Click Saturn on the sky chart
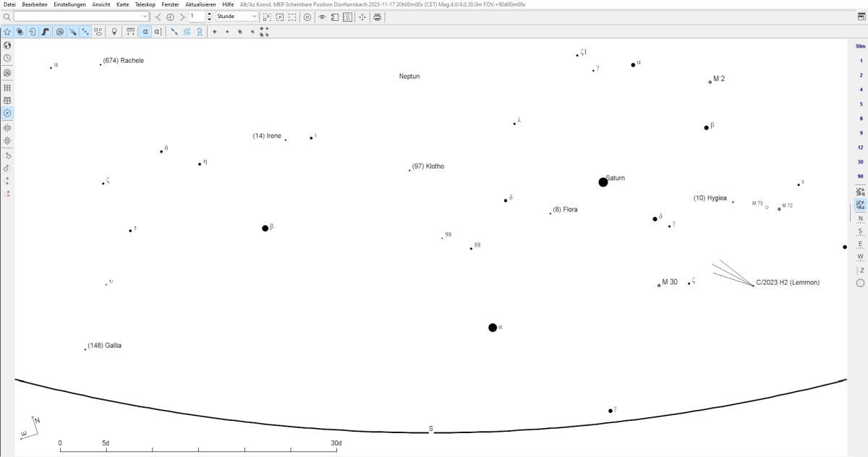868x457 pixels. click(x=603, y=182)
